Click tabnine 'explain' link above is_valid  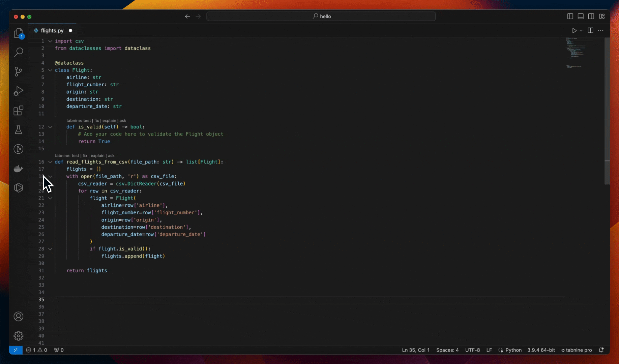click(109, 121)
